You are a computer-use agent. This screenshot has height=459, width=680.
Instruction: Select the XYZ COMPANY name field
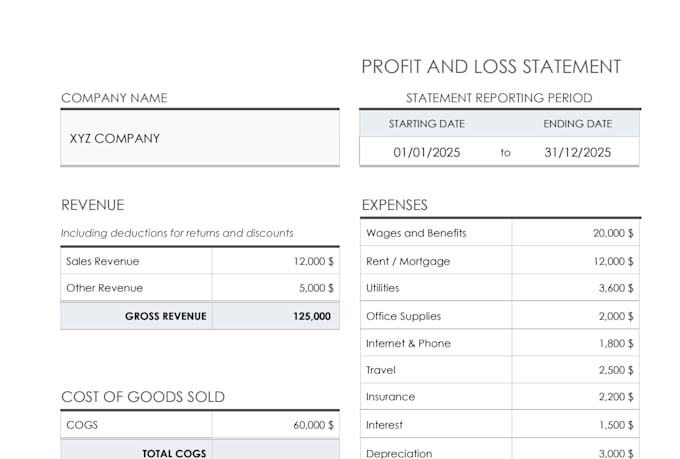(x=200, y=138)
